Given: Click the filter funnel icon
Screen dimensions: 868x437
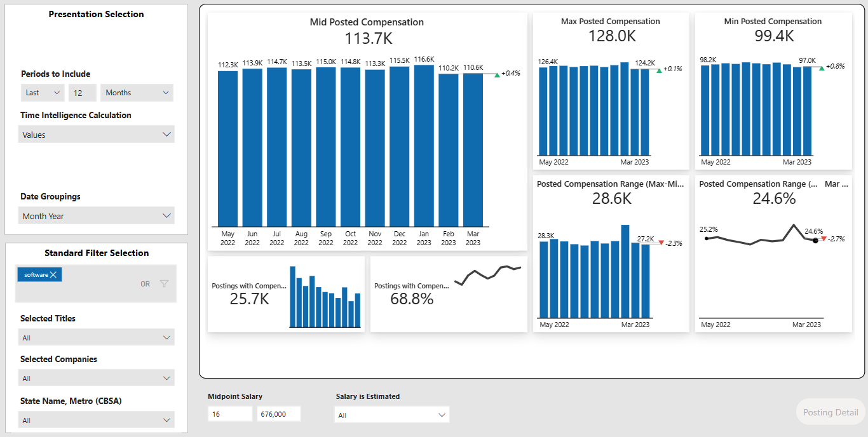Looking at the screenshot, I should point(164,284).
